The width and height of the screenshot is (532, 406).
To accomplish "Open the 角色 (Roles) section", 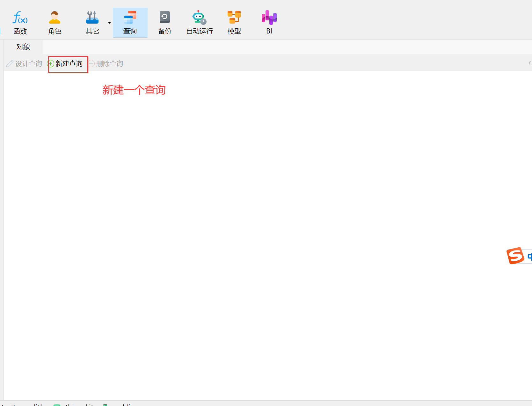I will coord(55,22).
